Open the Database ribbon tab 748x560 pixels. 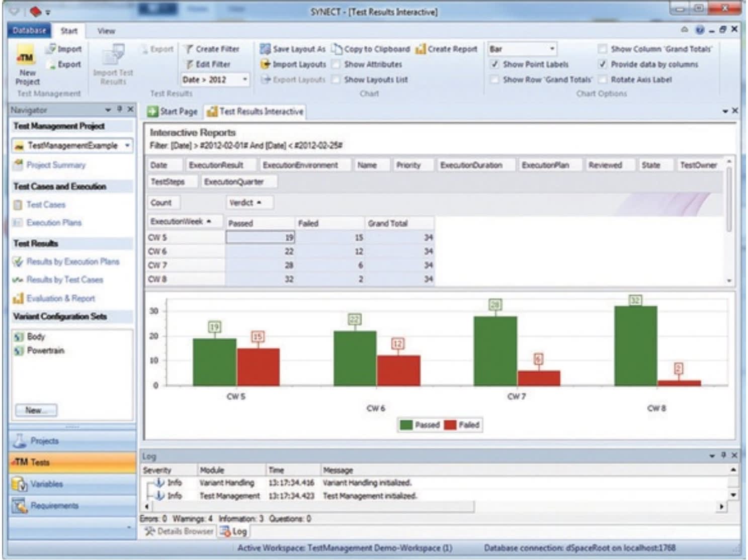click(x=29, y=31)
